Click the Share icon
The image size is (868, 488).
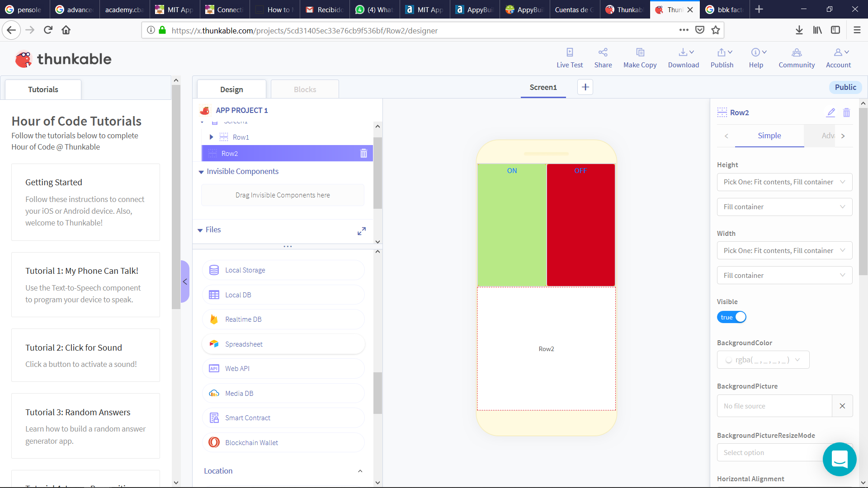[x=603, y=57]
